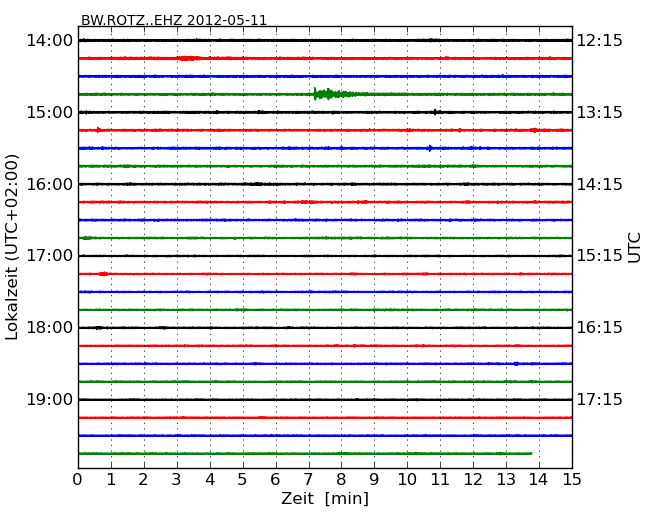The height and width of the screenshot is (520, 650).
Task: Click the 18:00 local time label
Action: [x=49, y=328]
